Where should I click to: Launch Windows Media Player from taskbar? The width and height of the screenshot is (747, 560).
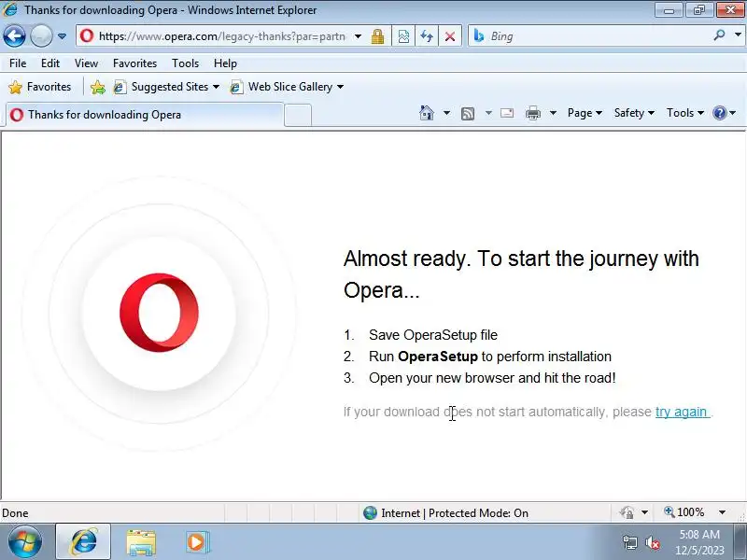pyautogui.click(x=197, y=542)
